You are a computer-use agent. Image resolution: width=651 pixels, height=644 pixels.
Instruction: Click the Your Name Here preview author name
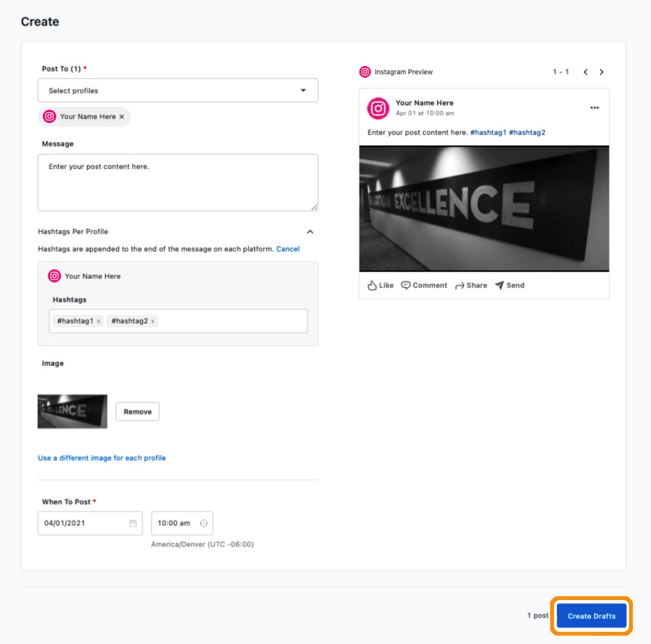(424, 103)
